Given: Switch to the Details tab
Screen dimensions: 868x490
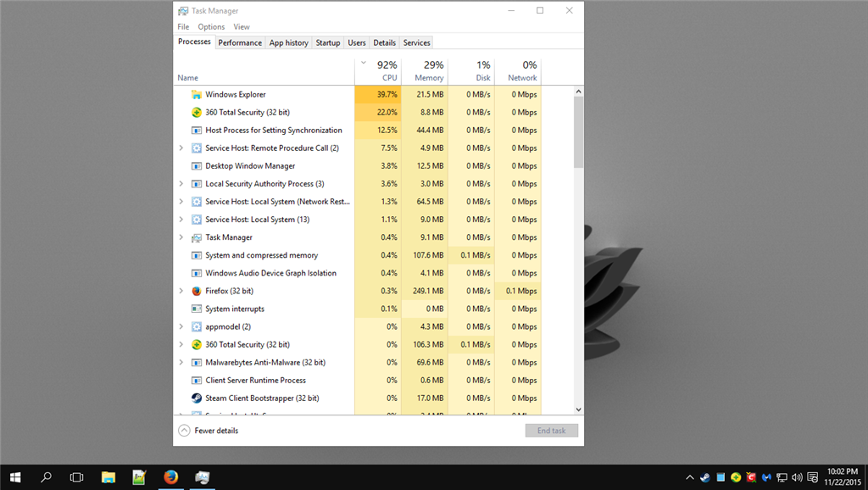Looking at the screenshot, I should point(384,42).
